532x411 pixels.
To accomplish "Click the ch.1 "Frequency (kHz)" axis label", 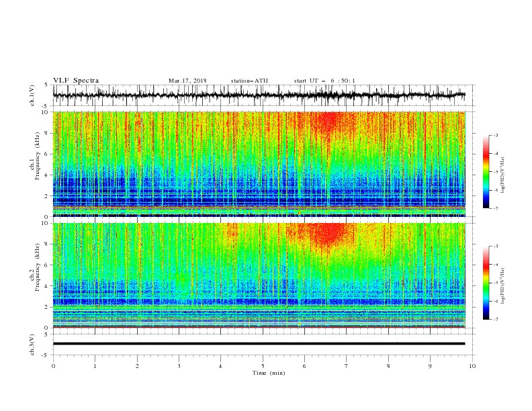I will [38, 156].
